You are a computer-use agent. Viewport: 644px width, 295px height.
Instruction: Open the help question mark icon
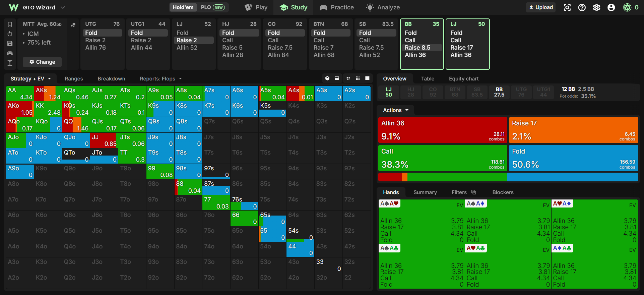click(582, 7)
